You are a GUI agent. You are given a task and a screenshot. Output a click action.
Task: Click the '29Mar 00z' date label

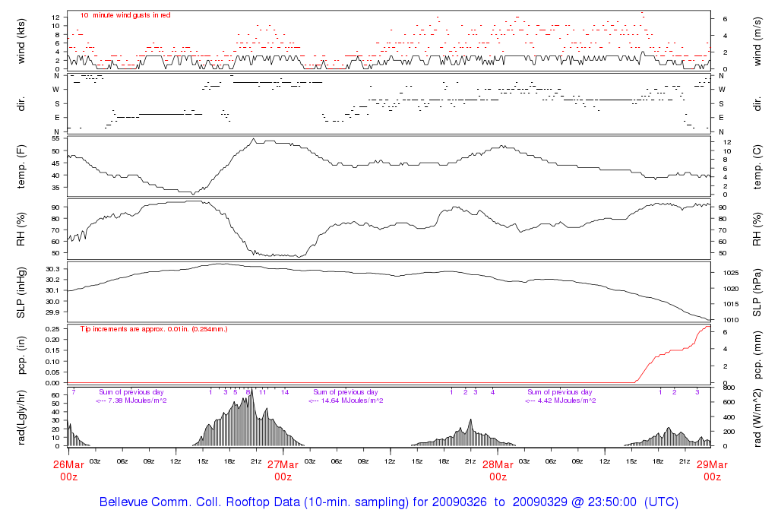712,470
